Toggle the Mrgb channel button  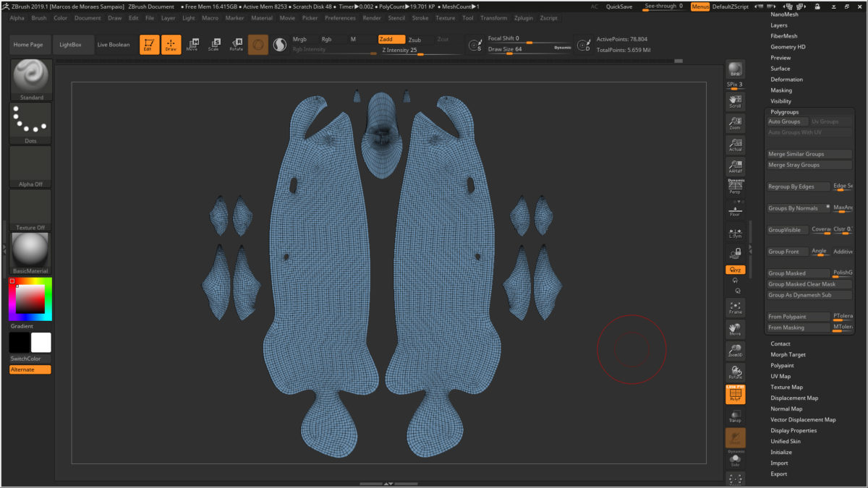click(x=300, y=39)
